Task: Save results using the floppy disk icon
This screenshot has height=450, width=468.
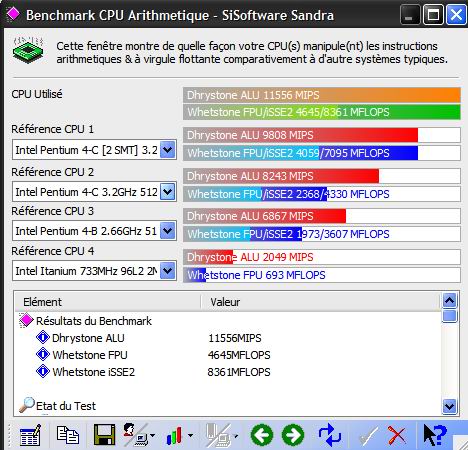Action: 104,434
